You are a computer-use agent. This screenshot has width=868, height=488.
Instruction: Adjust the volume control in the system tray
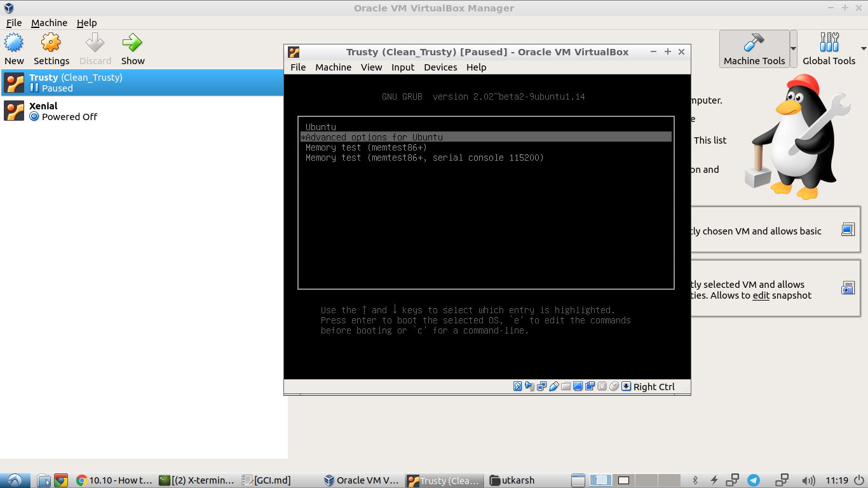[808, 480]
